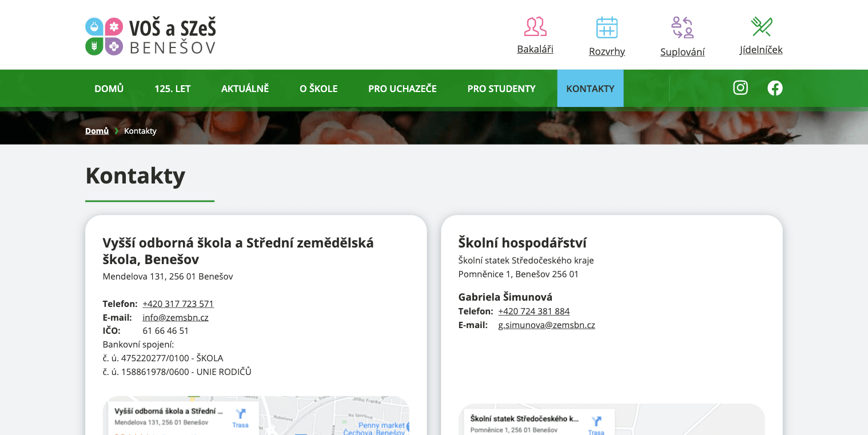
Task: Open the Rozvrhy calendar icon
Action: click(x=607, y=27)
